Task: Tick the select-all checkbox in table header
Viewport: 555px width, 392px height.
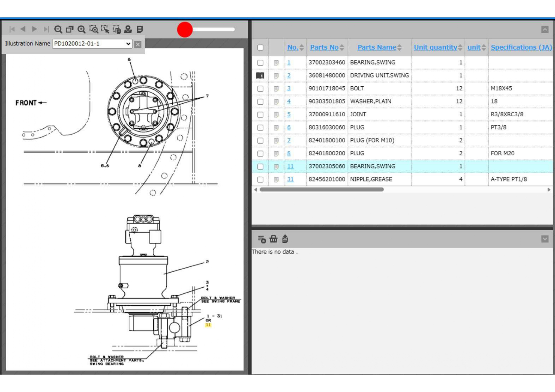Action: (x=260, y=47)
